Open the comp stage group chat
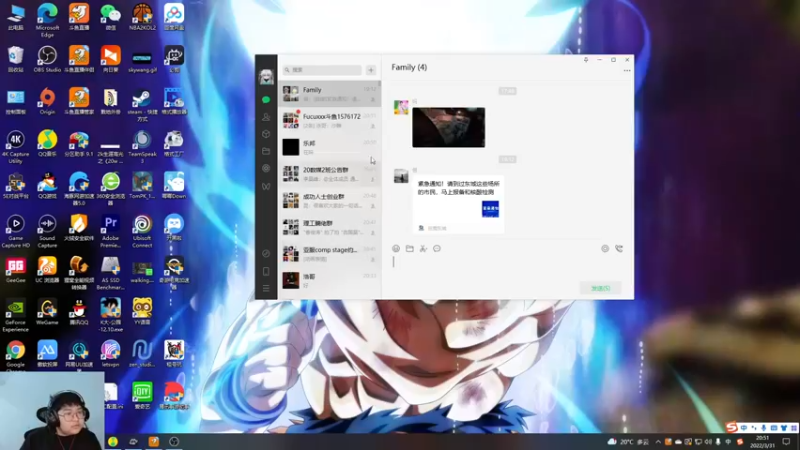The image size is (800, 450). pos(330,254)
